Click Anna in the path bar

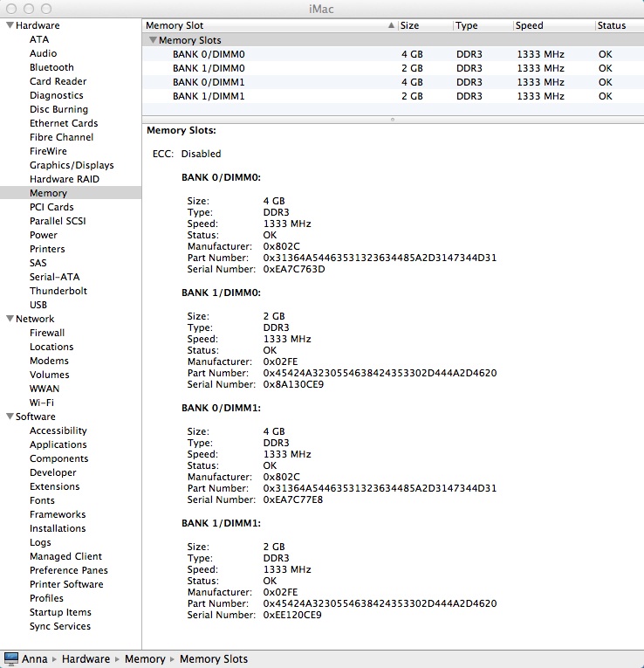tap(35, 658)
